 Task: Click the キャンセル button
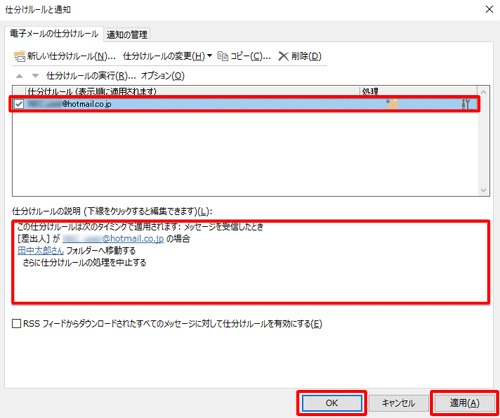(398, 403)
